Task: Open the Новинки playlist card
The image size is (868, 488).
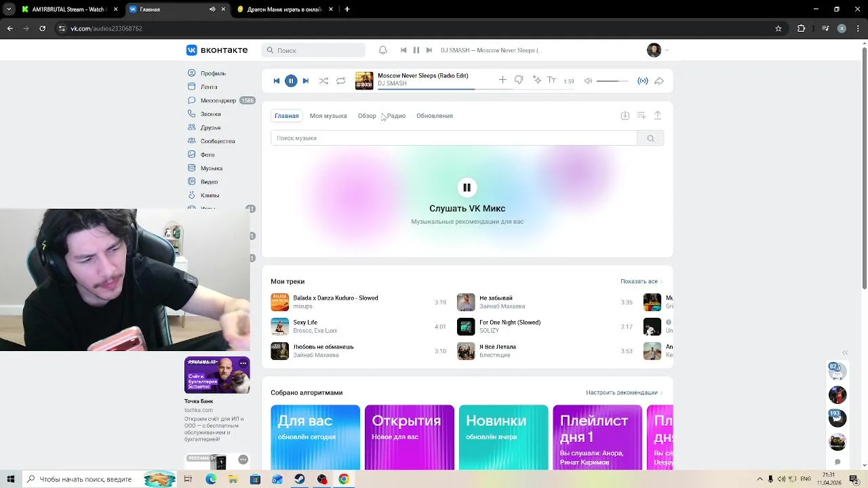Action: (x=503, y=437)
